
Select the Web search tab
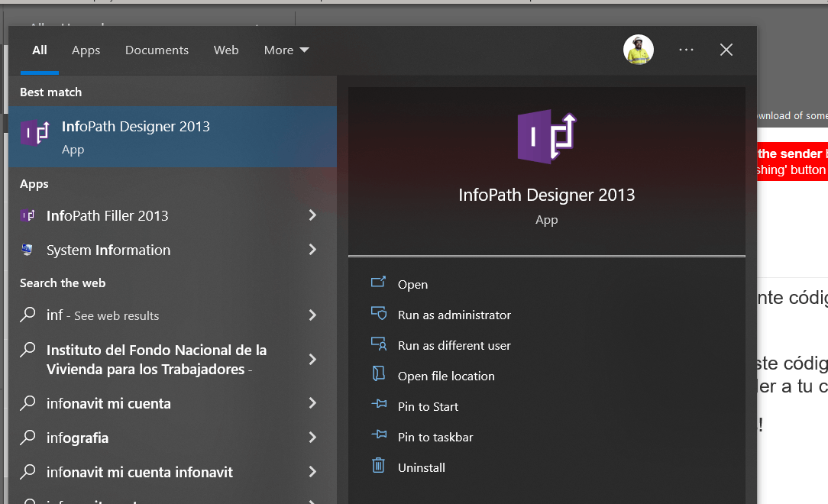(x=226, y=50)
